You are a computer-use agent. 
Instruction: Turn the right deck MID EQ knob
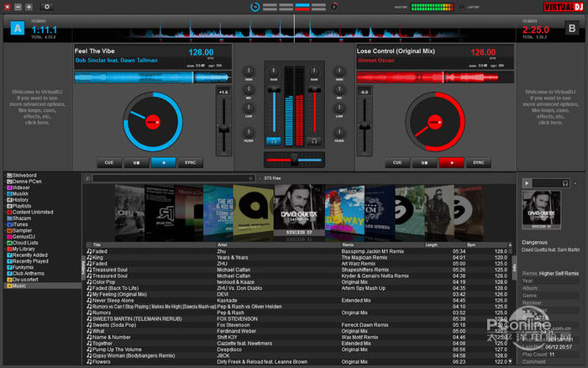pos(339,90)
